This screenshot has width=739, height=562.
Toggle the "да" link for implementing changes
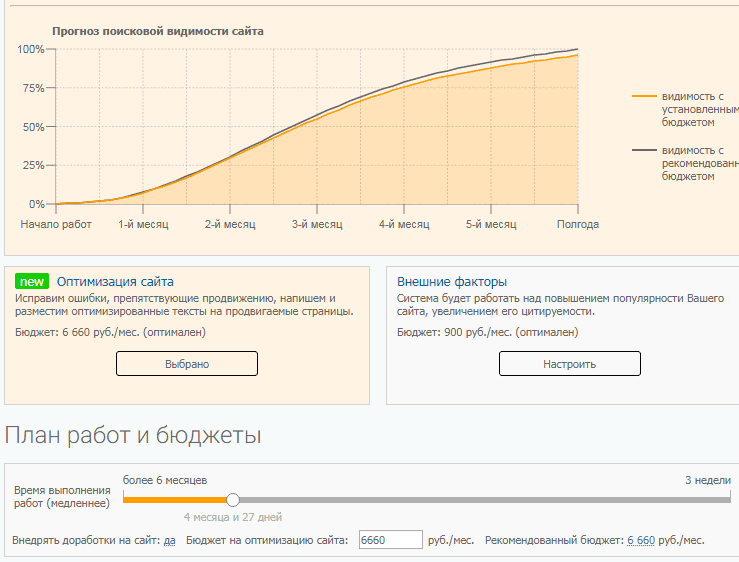(170, 540)
